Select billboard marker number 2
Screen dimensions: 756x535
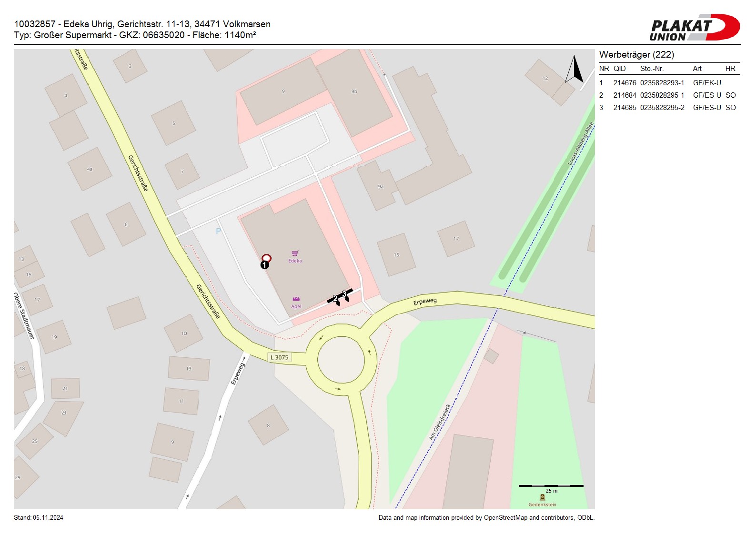(335, 298)
